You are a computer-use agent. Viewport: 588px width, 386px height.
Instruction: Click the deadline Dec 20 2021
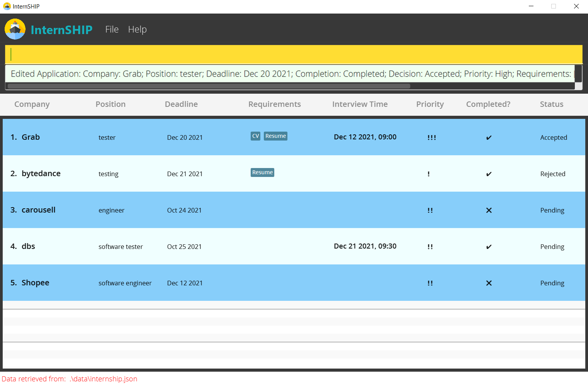(x=185, y=137)
